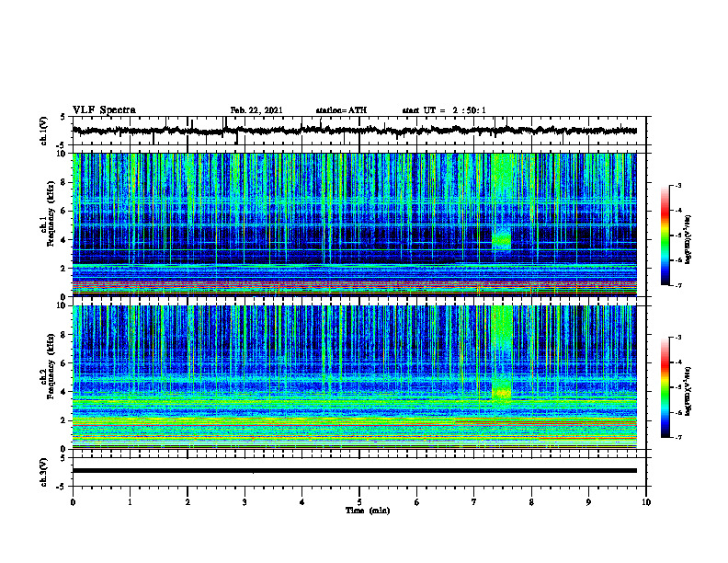The height and width of the screenshot is (563, 728).
Task: Click the time-axis tick label "7"
Action: pyautogui.click(x=474, y=502)
